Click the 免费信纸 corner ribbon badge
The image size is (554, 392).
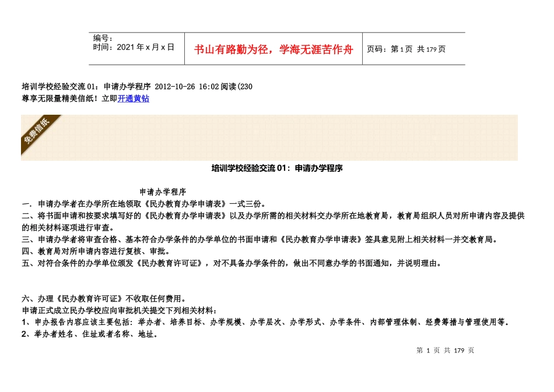pyautogui.click(x=37, y=132)
